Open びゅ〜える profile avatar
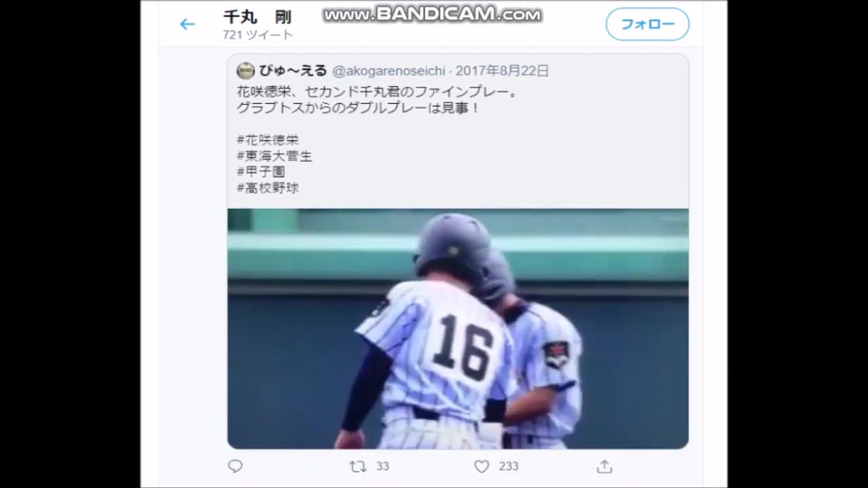868x488 pixels. [x=246, y=70]
